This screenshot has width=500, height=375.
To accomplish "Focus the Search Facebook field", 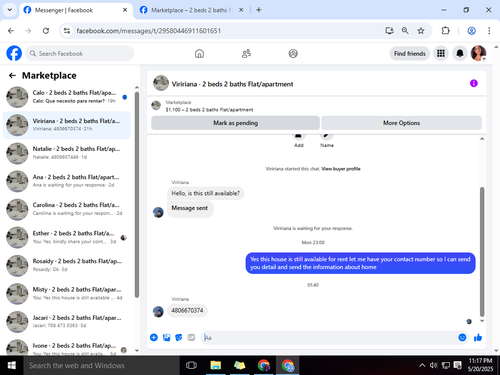I will click(x=80, y=53).
